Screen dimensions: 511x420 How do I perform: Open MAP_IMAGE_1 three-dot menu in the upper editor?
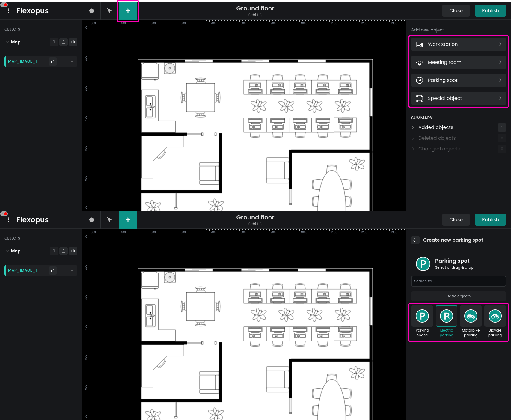coord(72,61)
